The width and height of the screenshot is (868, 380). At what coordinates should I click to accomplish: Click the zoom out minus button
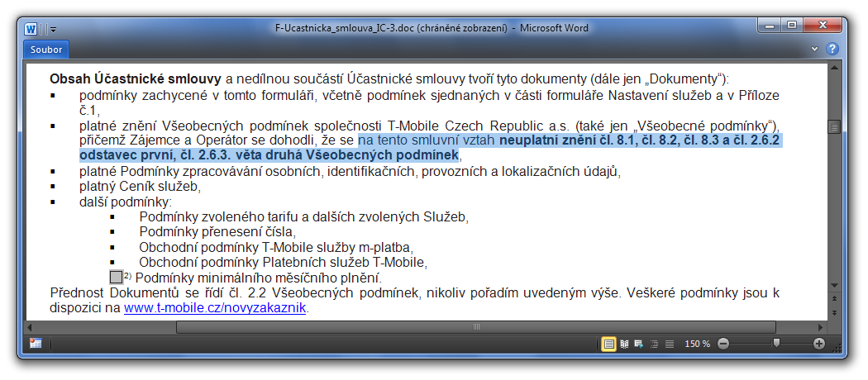pyautogui.click(x=723, y=344)
